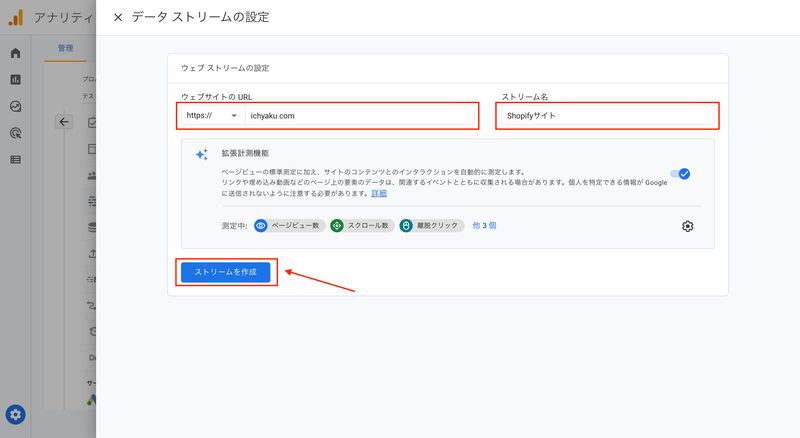Click the データ ストリームの設定 title

pyautogui.click(x=200, y=17)
